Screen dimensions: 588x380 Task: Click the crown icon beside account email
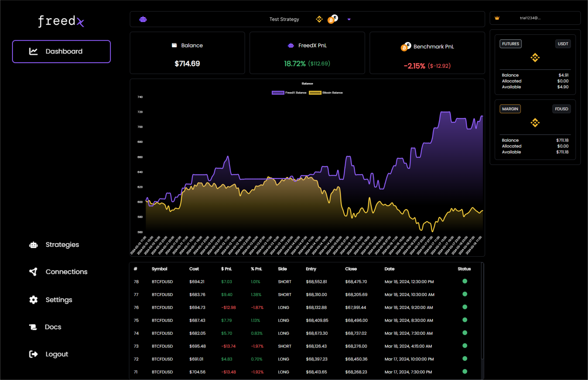point(497,18)
